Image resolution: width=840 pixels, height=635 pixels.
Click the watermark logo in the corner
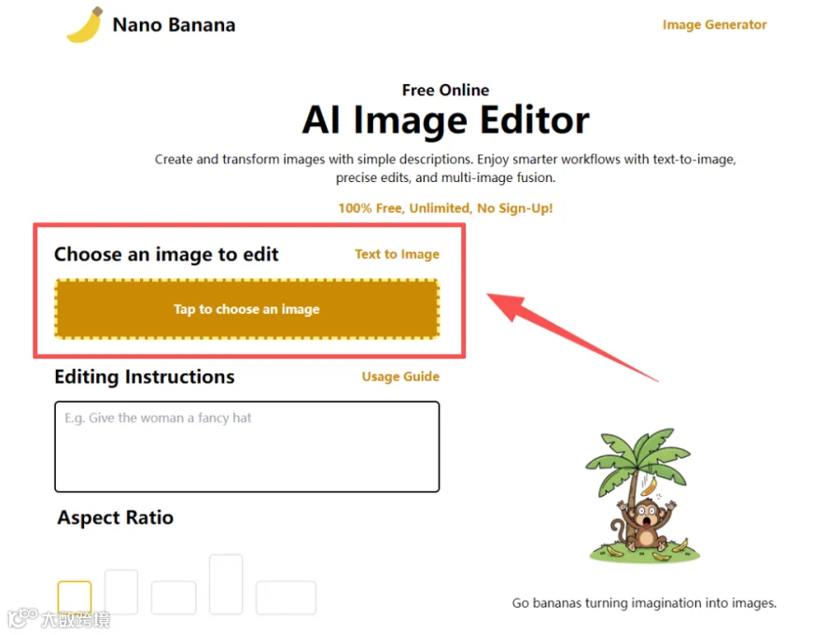click(59, 619)
